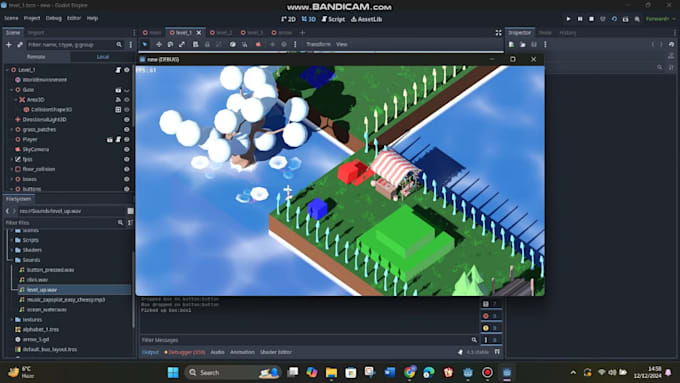680x383 pixels.
Task: Open script attached to Level_1 node
Action: click(x=118, y=70)
